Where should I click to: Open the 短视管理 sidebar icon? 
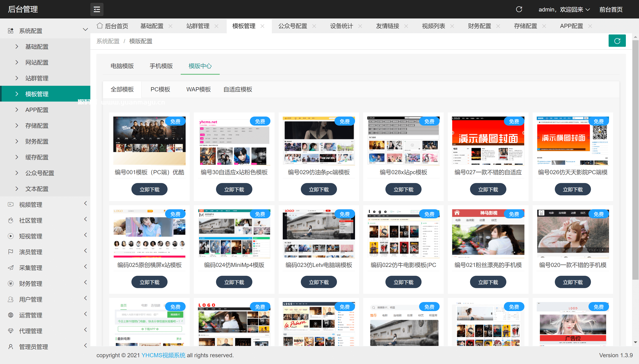point(10,236)
